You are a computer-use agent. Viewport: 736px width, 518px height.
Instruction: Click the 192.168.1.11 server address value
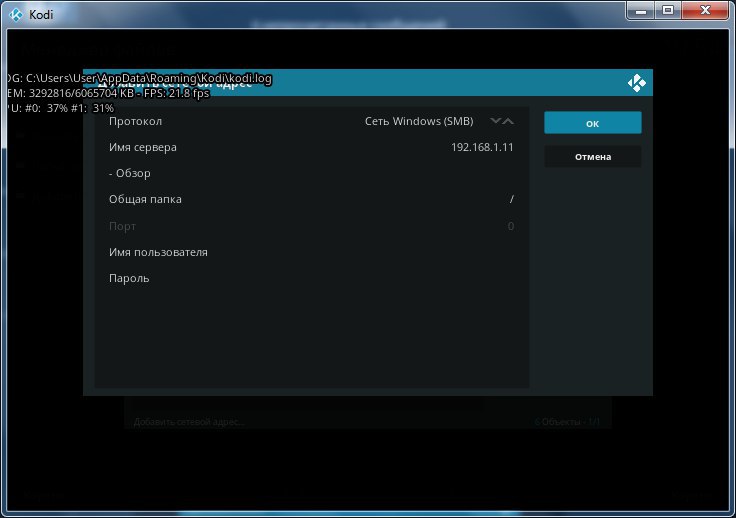482,147
